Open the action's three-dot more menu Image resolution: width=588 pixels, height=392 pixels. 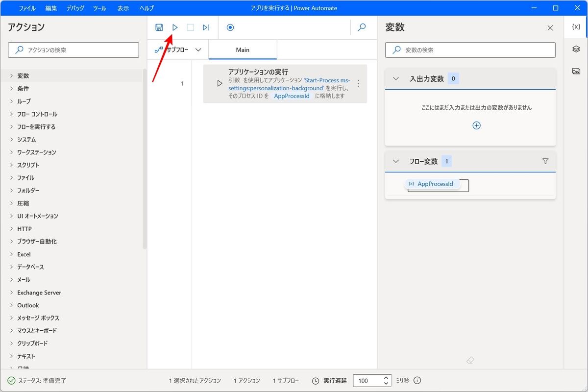(x=358, y=83)
